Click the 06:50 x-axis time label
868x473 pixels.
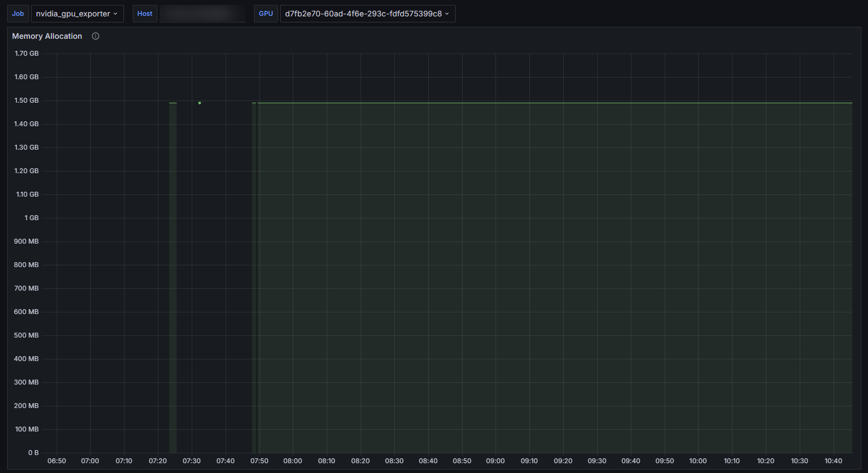tap(57, 461)
